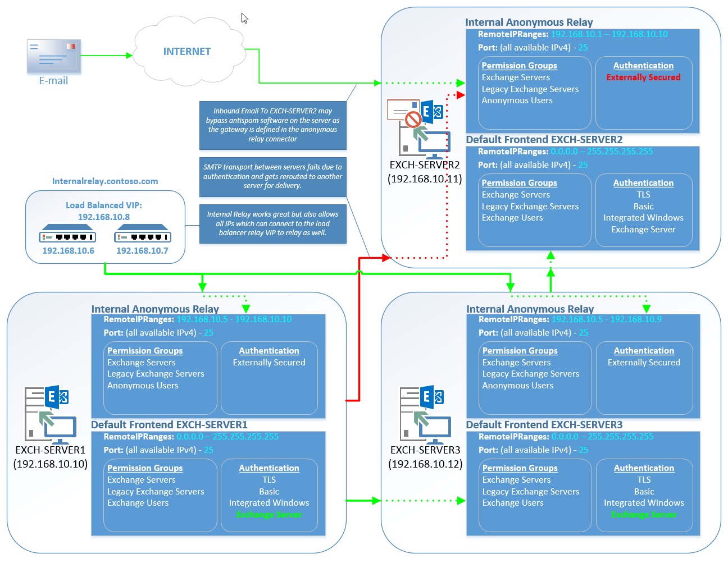Click the note about bypassing antispam software
The height and width of the screenshot is (563, 728).
coord(272,125)
